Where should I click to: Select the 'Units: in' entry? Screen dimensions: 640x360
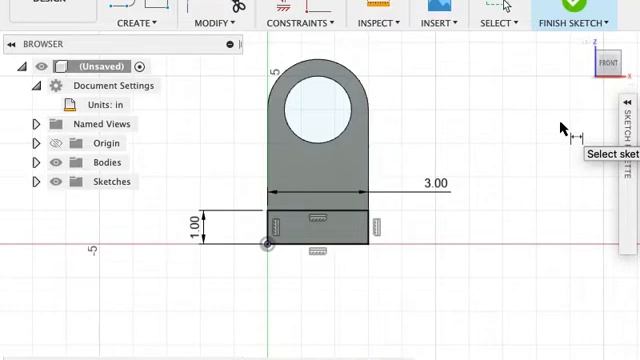105,105
